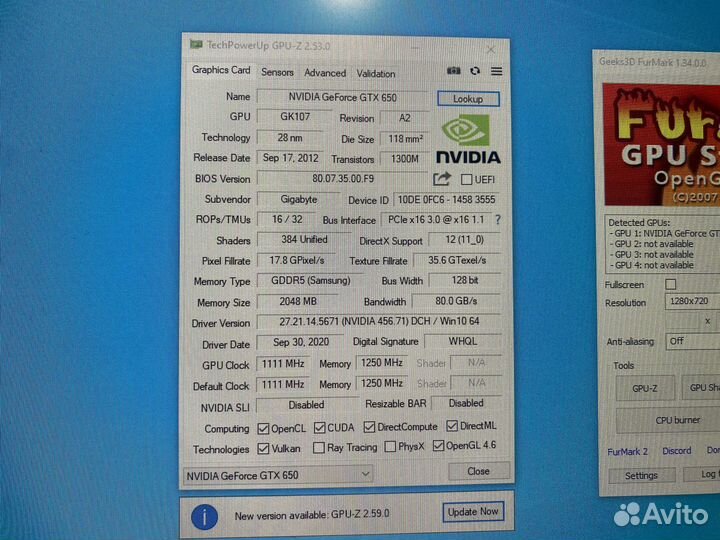Image resolution: width=720 pixels, height=540 pixels.
Task: Switch to the Sensors tab
Action: click(x=277, y=73)
